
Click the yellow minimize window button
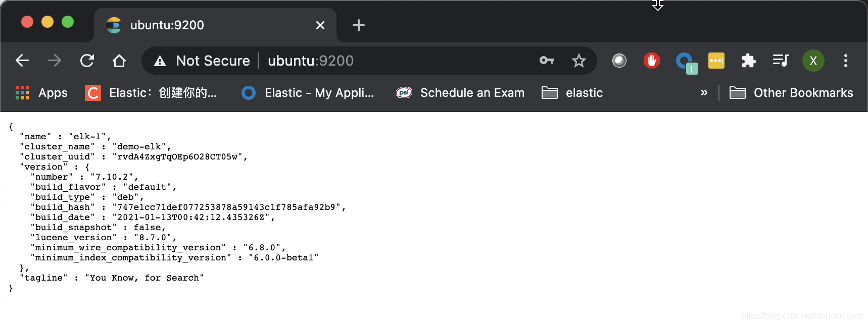pos(47,22)
